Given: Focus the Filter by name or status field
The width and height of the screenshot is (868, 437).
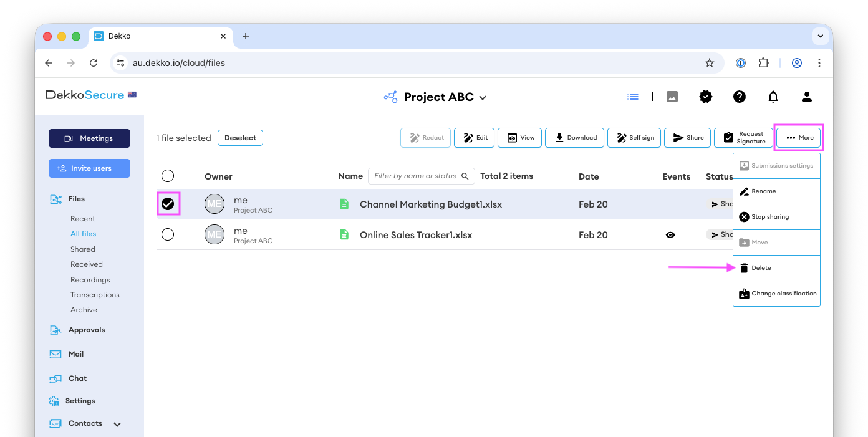Looking at the screenshot, I should pos(422,176).
